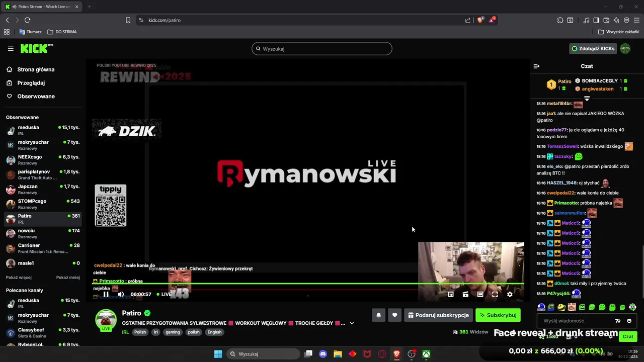Reload the current page

[x=27, y=20]
